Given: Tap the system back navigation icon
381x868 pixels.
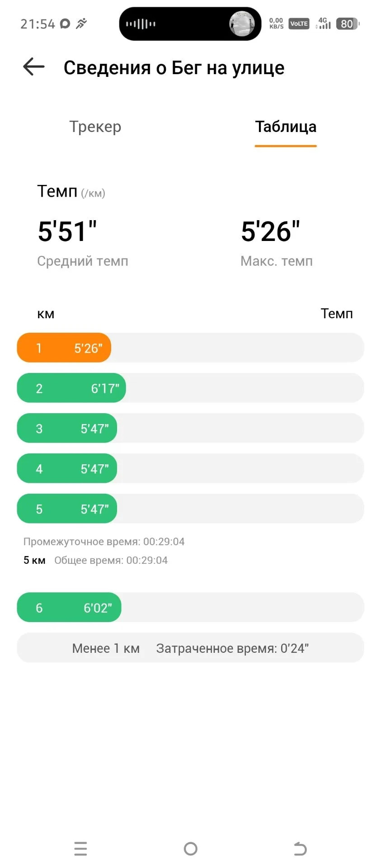Looking at the screenshot, I should coord(300,849).
